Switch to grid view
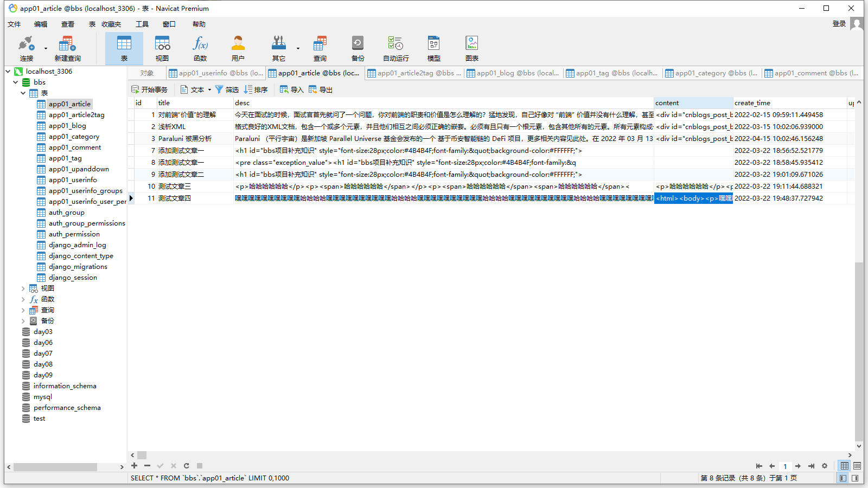 pyautogui.click(x=845, y=466)
